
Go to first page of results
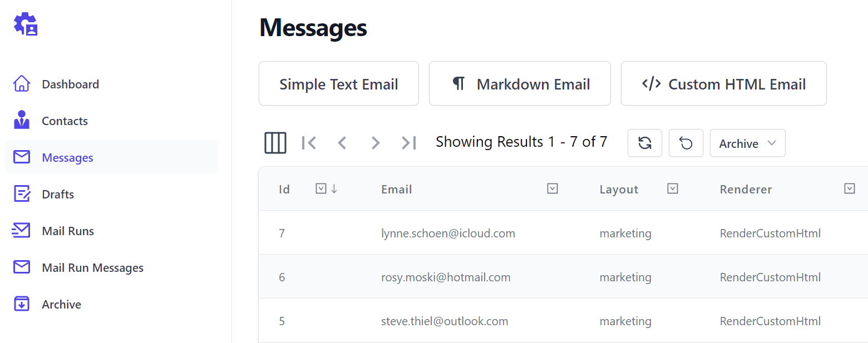[309, 143]
